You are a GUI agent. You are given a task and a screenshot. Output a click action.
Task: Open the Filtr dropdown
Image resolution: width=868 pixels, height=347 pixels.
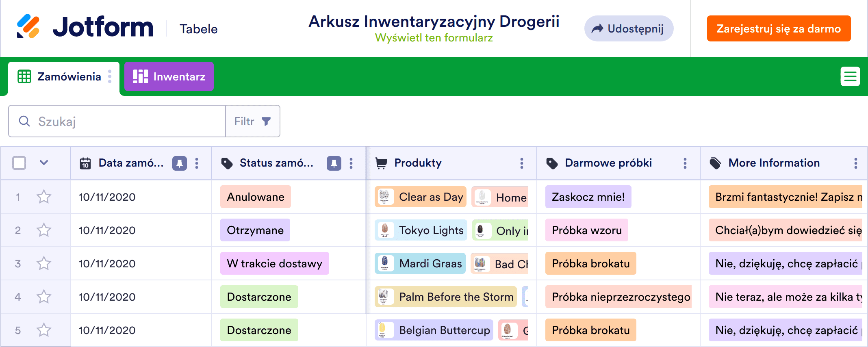coord(252,121)
